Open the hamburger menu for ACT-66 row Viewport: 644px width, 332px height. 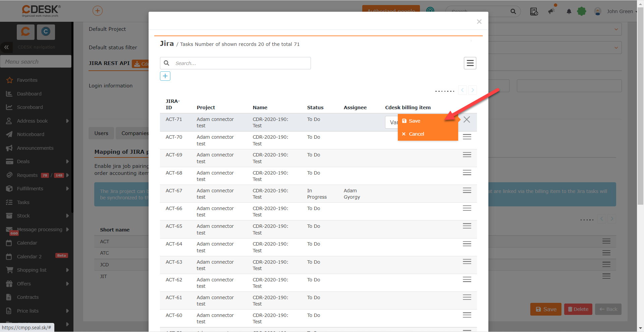click(x=467, y=208)
